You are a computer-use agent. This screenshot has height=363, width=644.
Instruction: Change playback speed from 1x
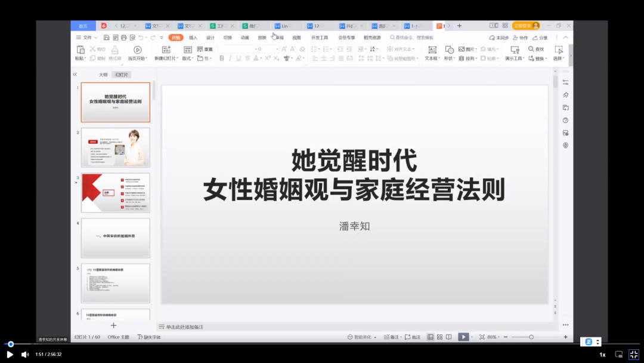pyautogui.click(x=602, y=354)
